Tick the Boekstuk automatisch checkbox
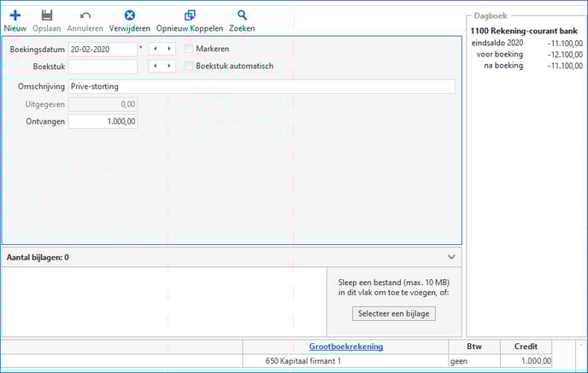Image resolution: width=588 pixels, height=373 pixels. tap(189, 67)
